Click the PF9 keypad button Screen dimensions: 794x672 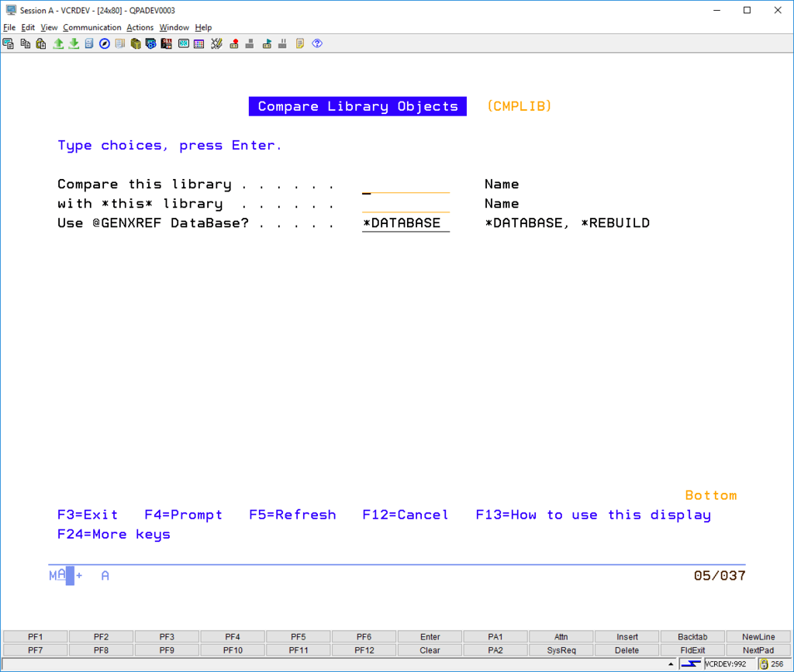[167, 650]
